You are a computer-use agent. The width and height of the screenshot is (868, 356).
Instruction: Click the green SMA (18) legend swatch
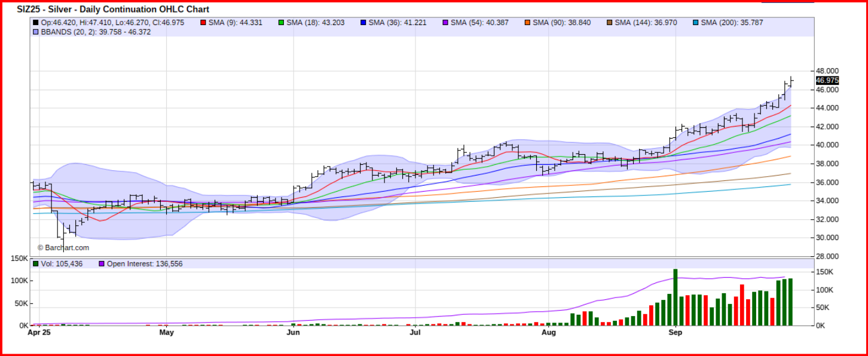[x=281, y=23]
